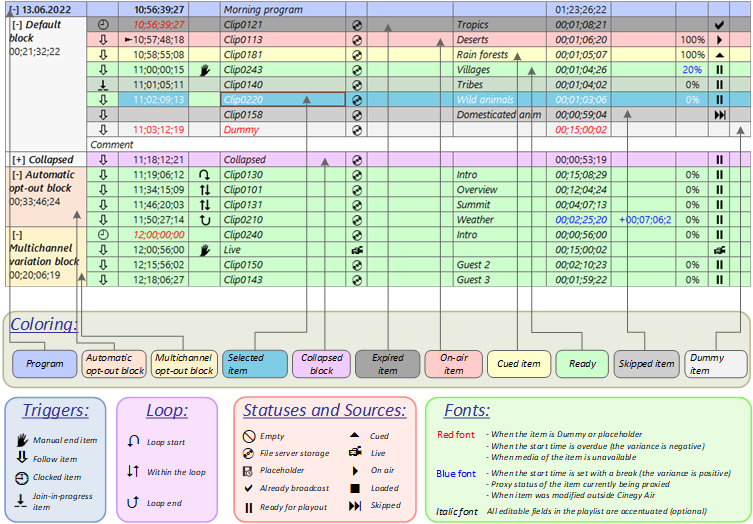Expand the Collapsed block

[x=19, y=160]
